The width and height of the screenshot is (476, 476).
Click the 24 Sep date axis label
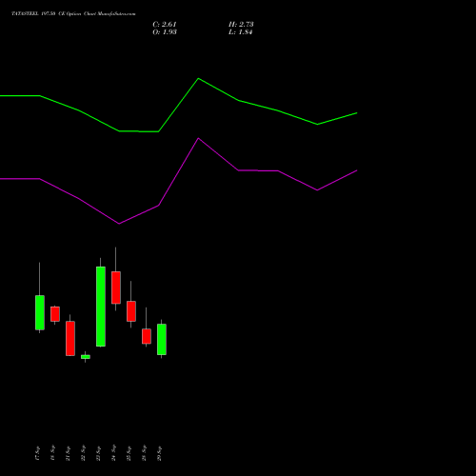[x=113, y=453]
